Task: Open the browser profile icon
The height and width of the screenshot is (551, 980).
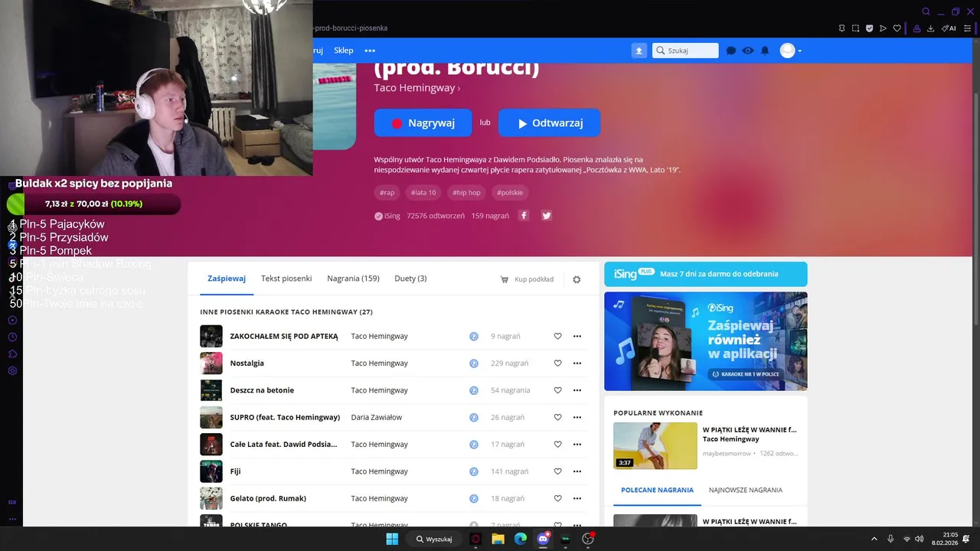Action: [916, 28]
